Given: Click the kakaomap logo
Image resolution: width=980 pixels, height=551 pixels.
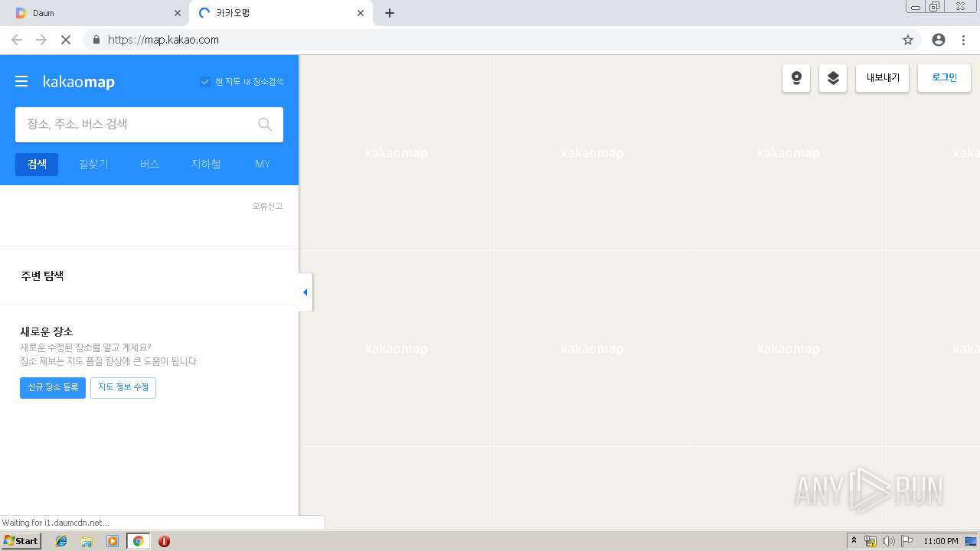Looking at the screenshot, I should click(79, 82).
